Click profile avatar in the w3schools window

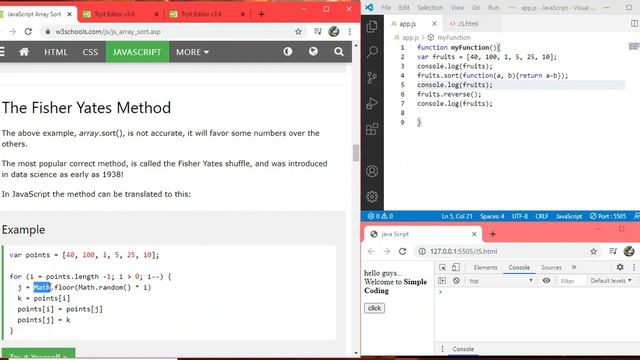pos(333,31)
